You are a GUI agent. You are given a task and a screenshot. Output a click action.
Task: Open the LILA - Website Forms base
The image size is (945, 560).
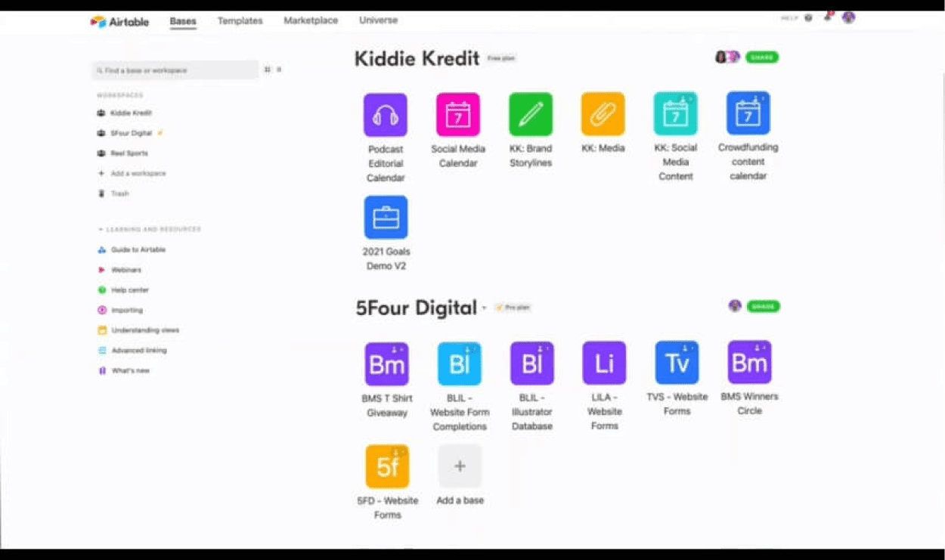tap(604, 364)
